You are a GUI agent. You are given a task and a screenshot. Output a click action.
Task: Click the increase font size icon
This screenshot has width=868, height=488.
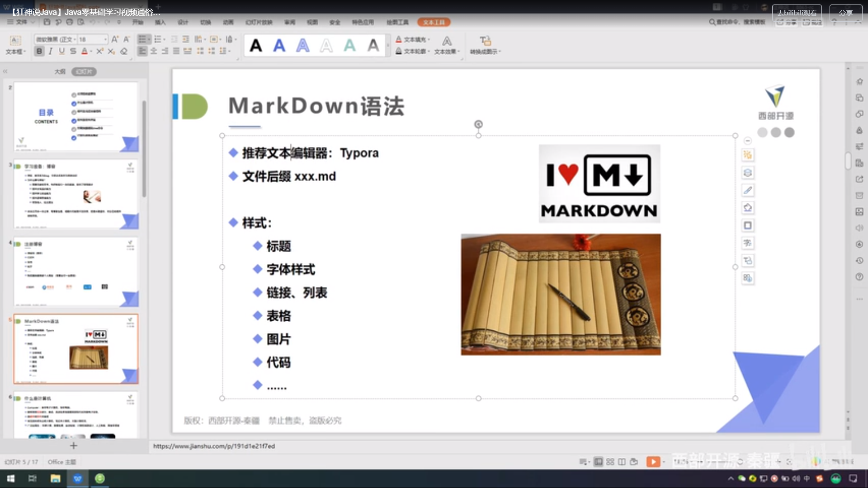(115, 39)
